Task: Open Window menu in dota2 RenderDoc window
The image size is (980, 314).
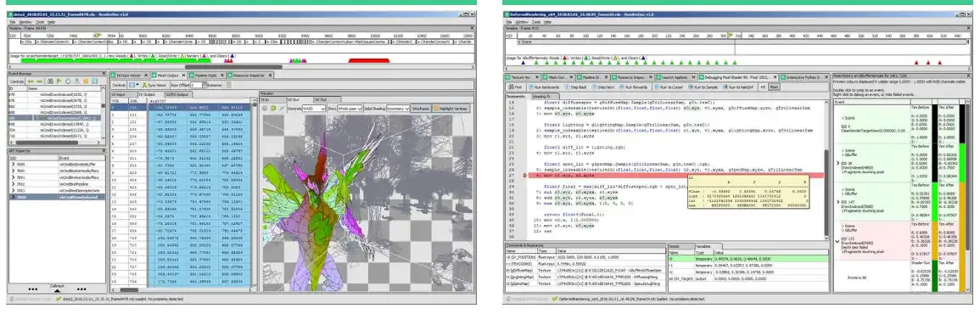Action: point(25,21)
